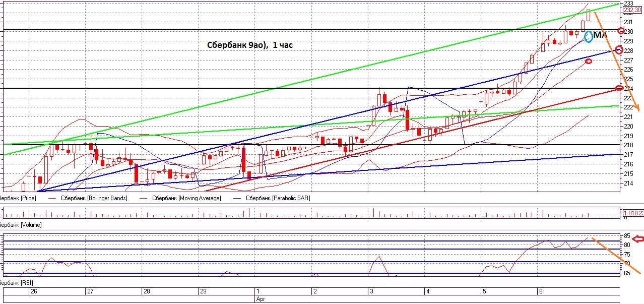Image resolution: width=644 pixels, height=304 pixels.
Task: Click date label 26 on time axis
Action: pyautogui.click(x=34, y=291)
